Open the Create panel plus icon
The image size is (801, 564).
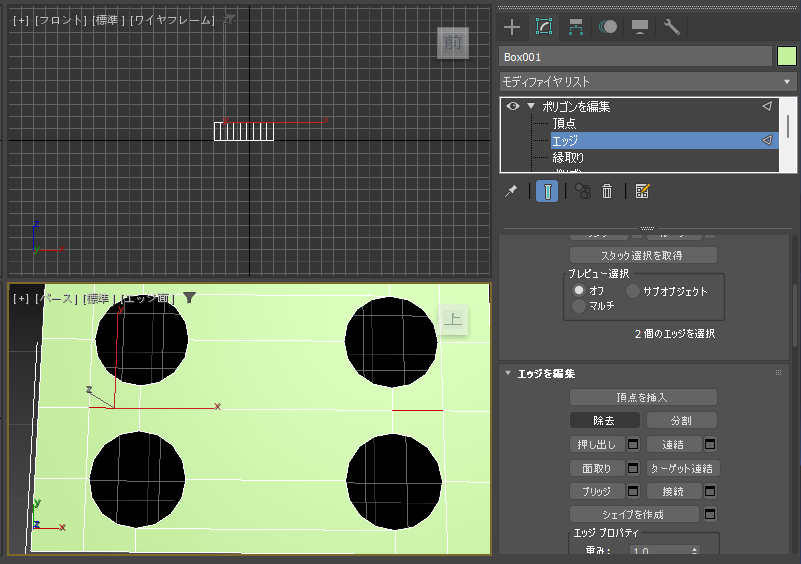512,27
